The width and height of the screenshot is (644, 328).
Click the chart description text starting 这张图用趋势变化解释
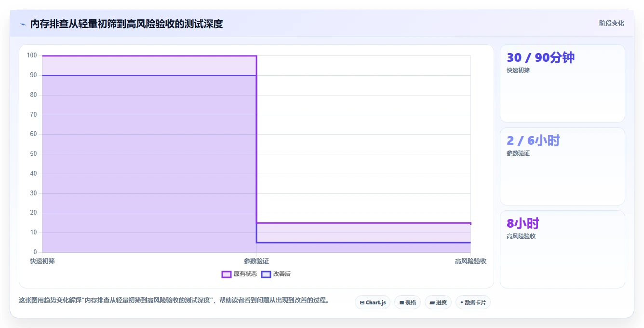pos(174,300)
